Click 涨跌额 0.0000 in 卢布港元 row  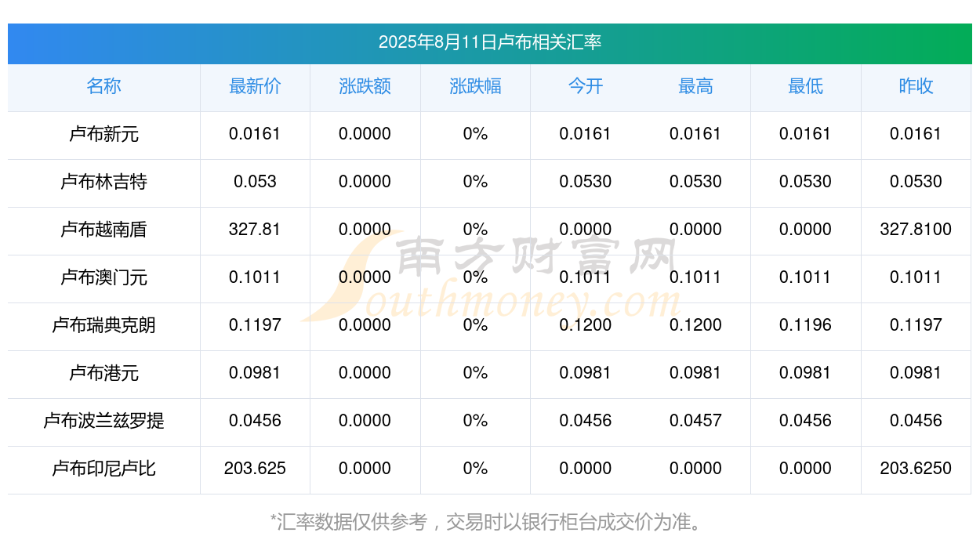[365, 373]
